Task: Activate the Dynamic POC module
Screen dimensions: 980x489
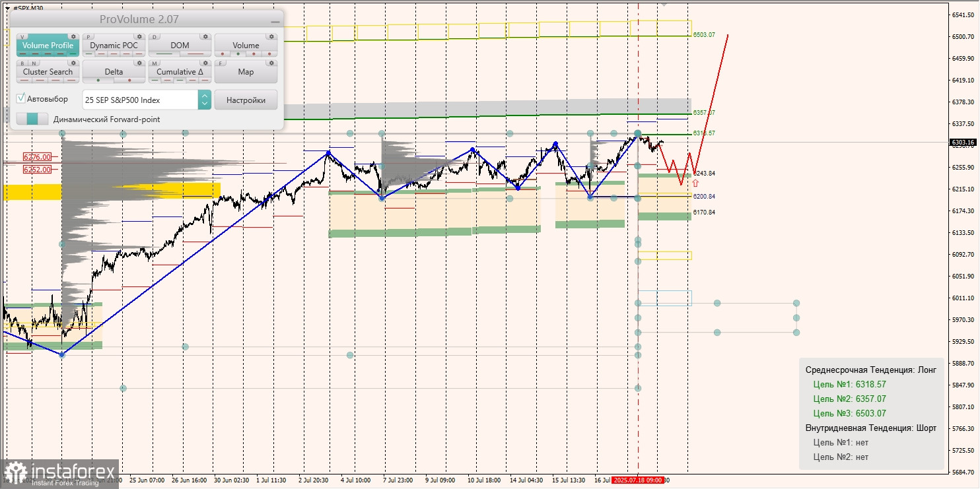Action: pyautogui.click(x=114, y=46)
